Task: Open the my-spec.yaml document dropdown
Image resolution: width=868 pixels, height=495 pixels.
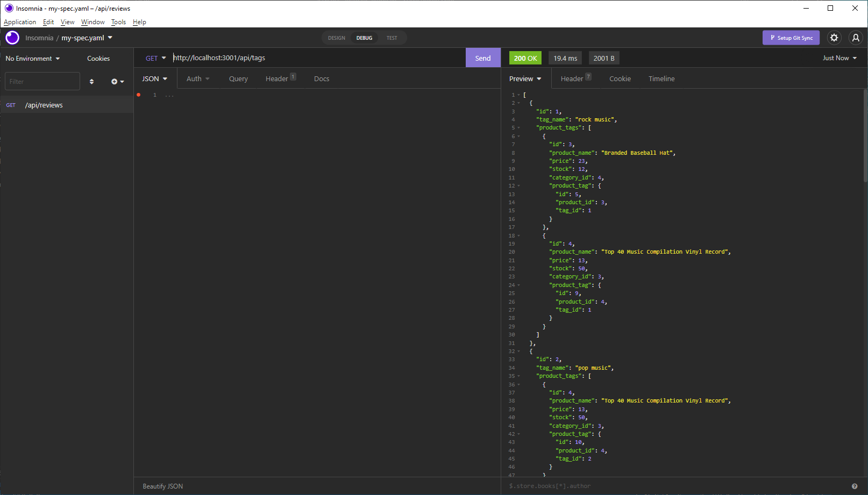Action: pyautogui.click(x=87, y=38)
